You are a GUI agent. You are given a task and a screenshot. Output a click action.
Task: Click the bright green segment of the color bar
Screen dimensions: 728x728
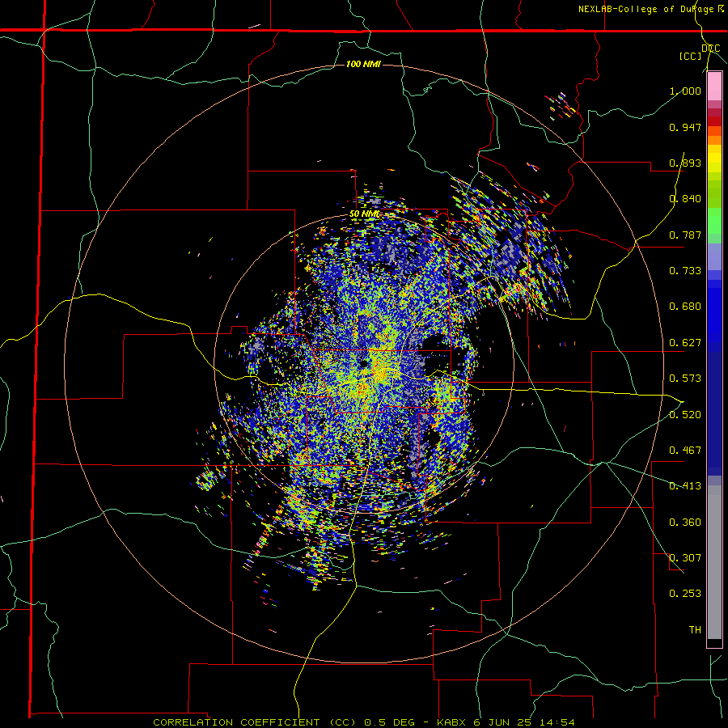714,221
